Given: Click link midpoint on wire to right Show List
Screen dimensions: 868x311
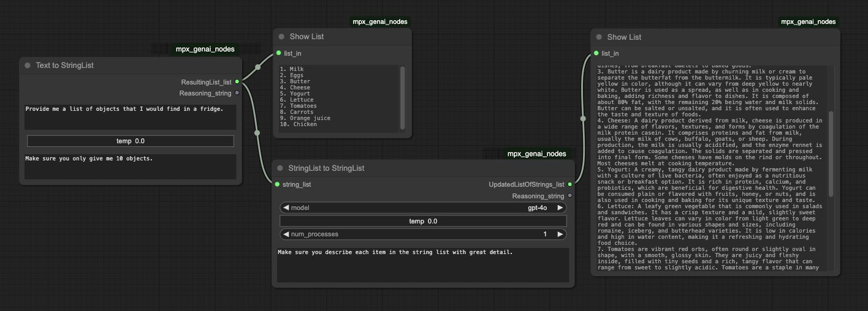Looking at the screenshot, I should pos(583,119).
